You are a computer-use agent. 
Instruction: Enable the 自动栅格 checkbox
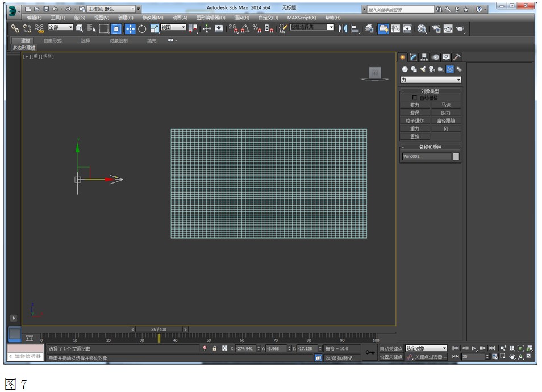415,98
